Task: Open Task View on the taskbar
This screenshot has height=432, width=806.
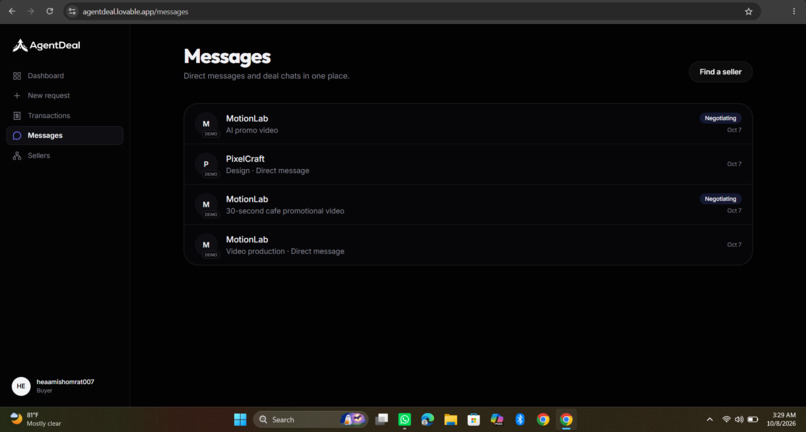Action: [381, 420]
